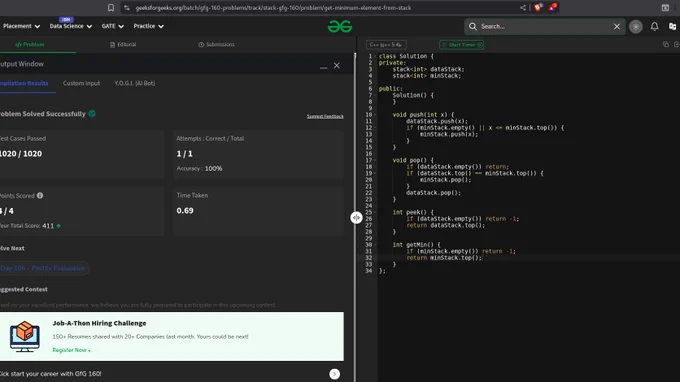Click the editor icon beside copy icon
680x382 pixels.
coord(677,44)
